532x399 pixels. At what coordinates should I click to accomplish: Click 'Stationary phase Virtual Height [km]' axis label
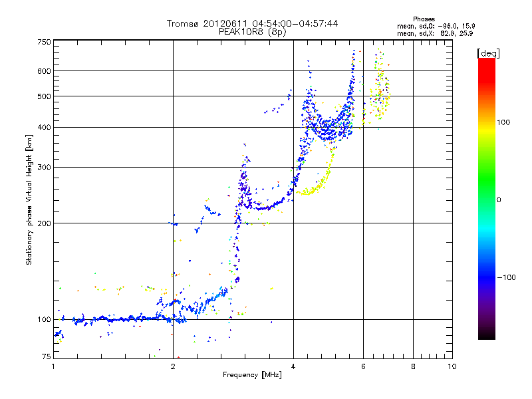(29, 200)
